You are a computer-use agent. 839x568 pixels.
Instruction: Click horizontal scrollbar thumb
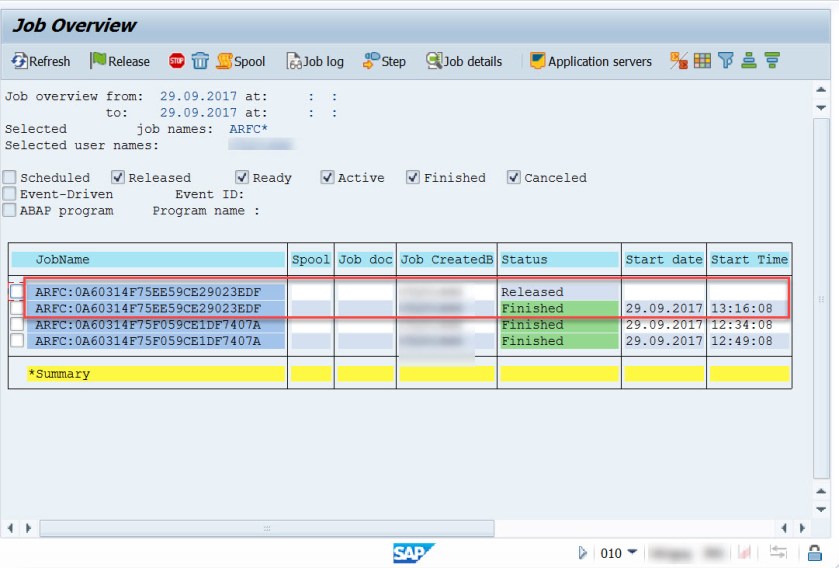(267, 528)
